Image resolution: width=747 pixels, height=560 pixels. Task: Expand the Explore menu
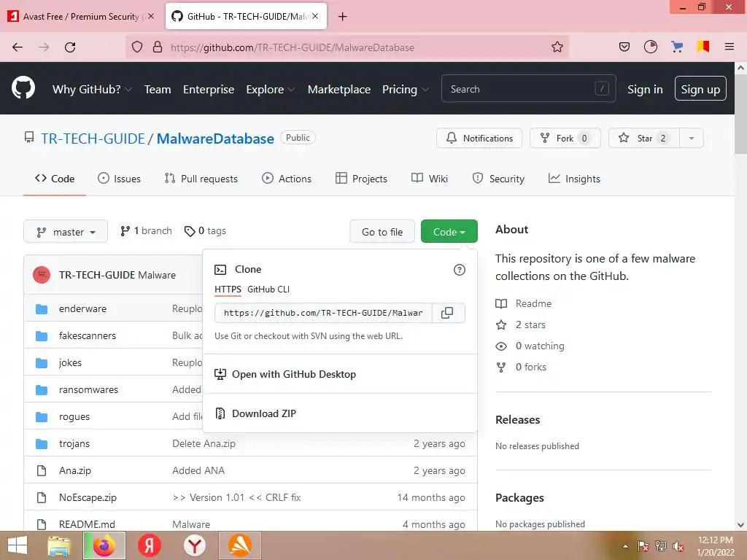click(270, 90)
